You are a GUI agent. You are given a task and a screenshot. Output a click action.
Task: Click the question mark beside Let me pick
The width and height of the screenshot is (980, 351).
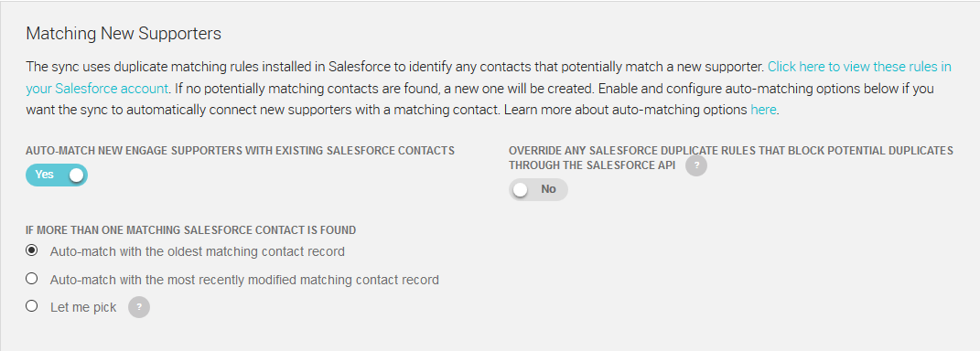139,307
